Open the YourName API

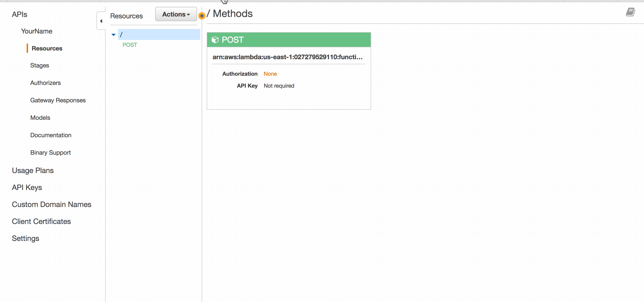37,31
